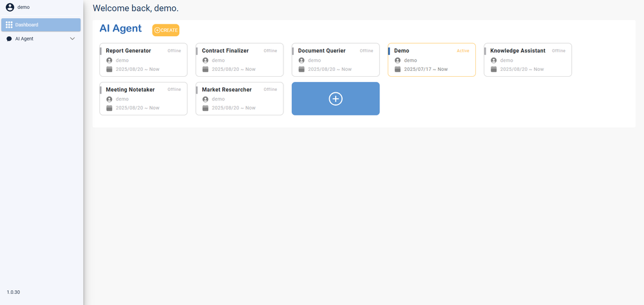Image resolution: width=644 pixels, height=305 pixels.
Task: Click the user icon on Demo card
Action: tap(397, 61)
